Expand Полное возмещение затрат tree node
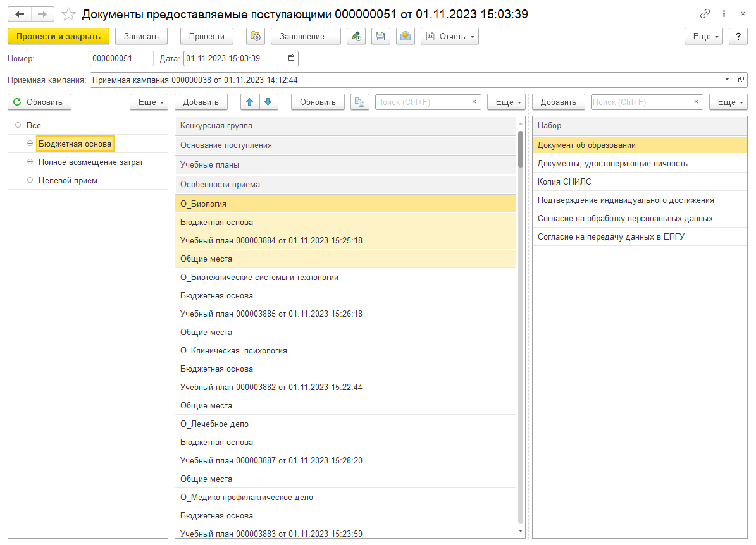Screen dimensions: 756x545 pyautogui.click(x=30, y=162)
